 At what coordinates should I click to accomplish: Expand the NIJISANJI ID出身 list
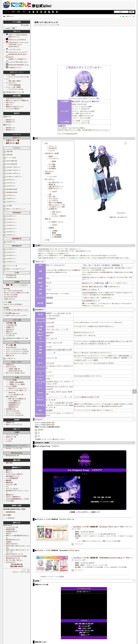coord(4,189)
